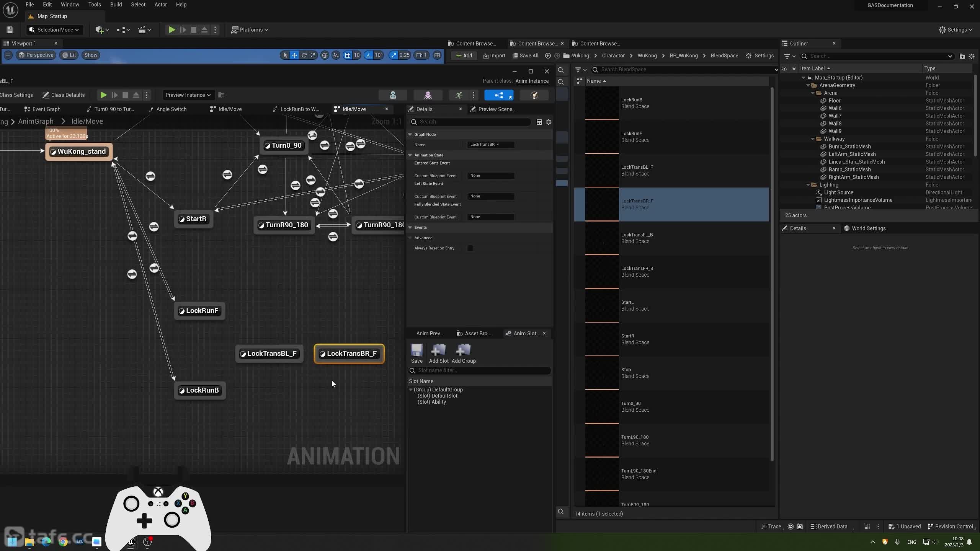Open the Tools menu

[94, 5]
